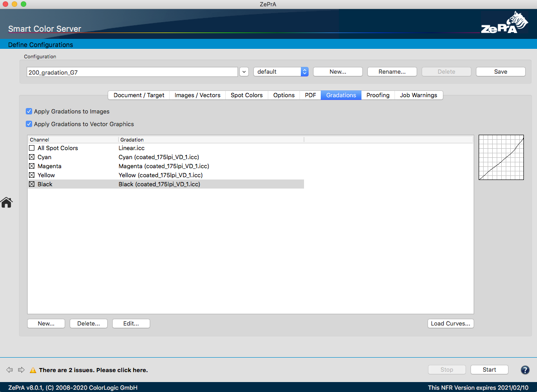Switch to the Document / Target tab
Screen dimensions: 537x392
[x=139, y=95]
